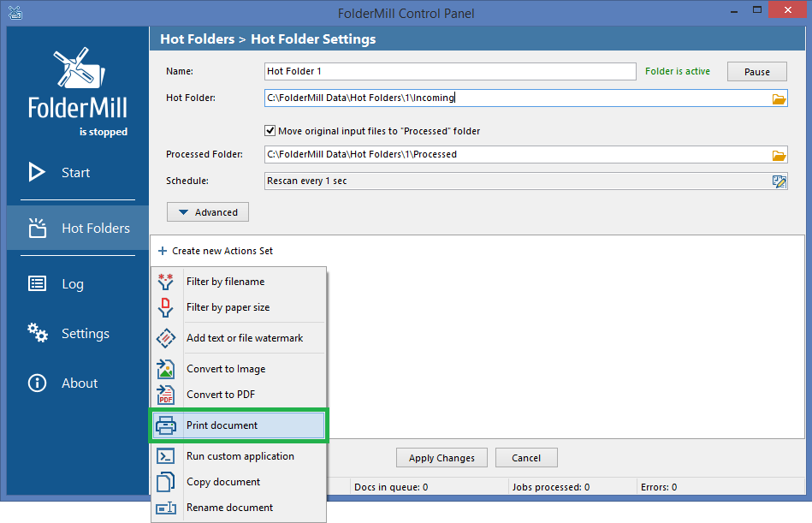Close the FolderMill Control Panel window

click(788, 9)
